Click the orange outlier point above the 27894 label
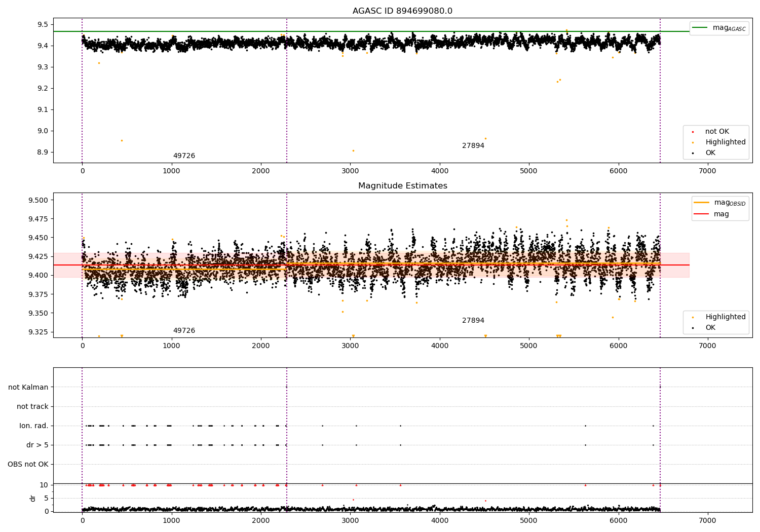Image resolution: width=760 pixels, height=532 pixels. click(x=485, y=138)
